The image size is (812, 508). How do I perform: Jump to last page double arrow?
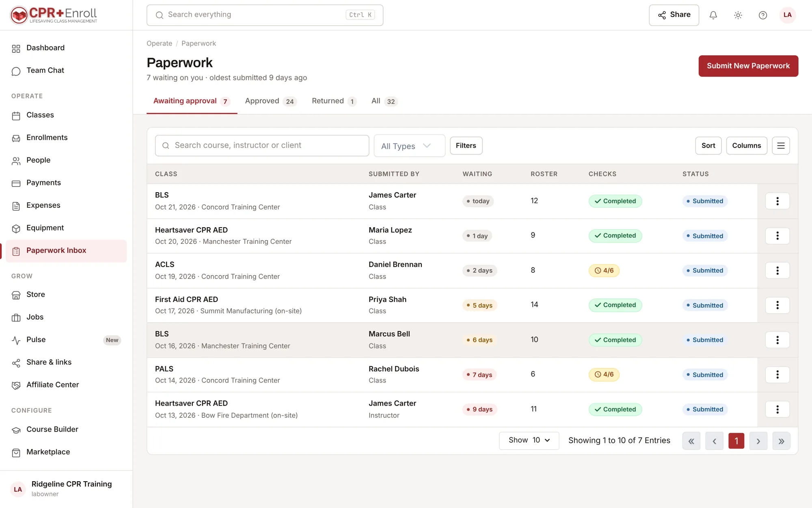781,441
